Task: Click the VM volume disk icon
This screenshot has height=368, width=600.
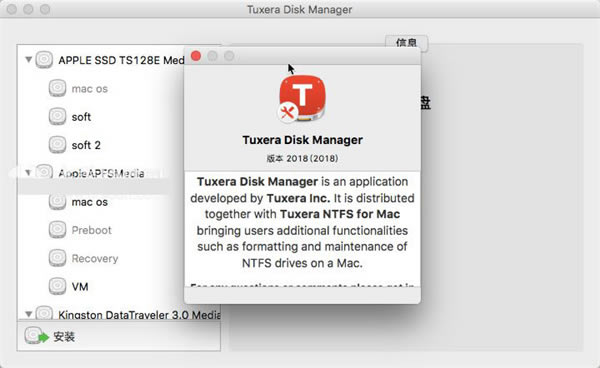Action: [57, 286]
